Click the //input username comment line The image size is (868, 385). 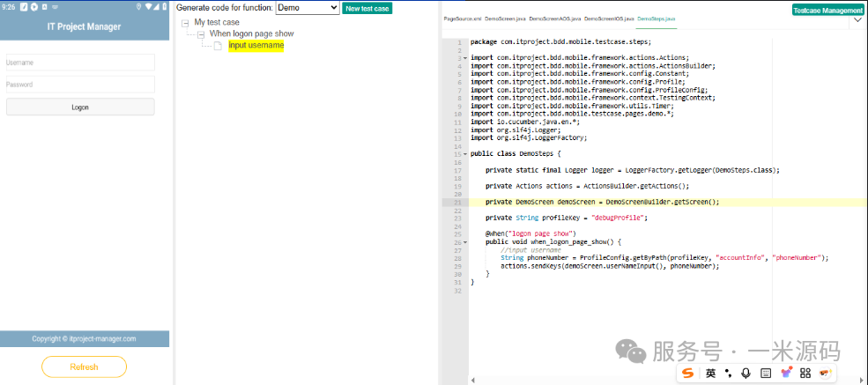pyautogui.click(x=530, y=250)
